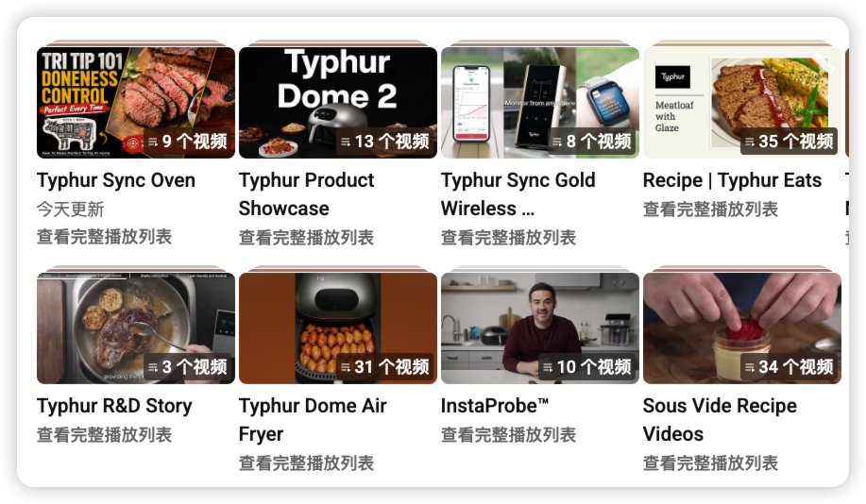Click the playlist icon on the 10-video badge

click(x=548, y=367)
